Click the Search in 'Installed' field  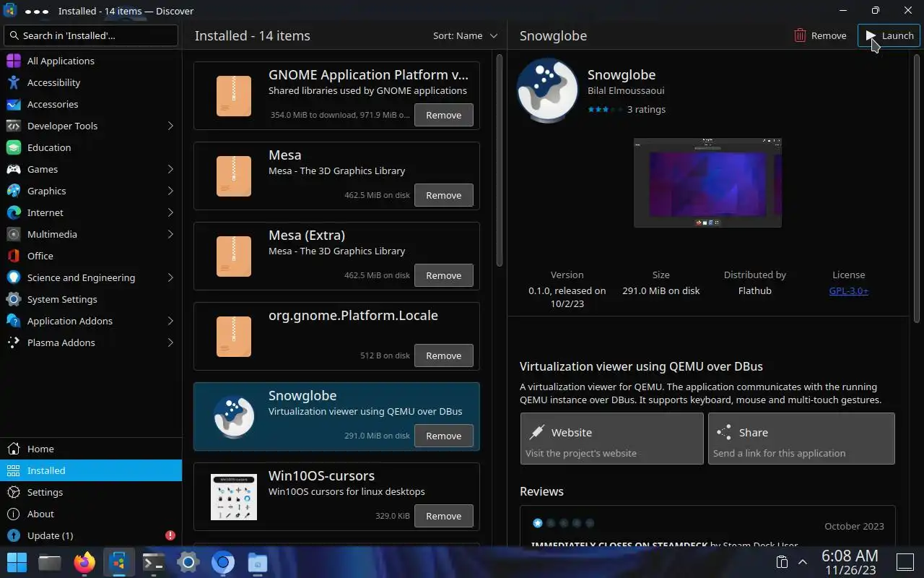(x=91, y=35)
